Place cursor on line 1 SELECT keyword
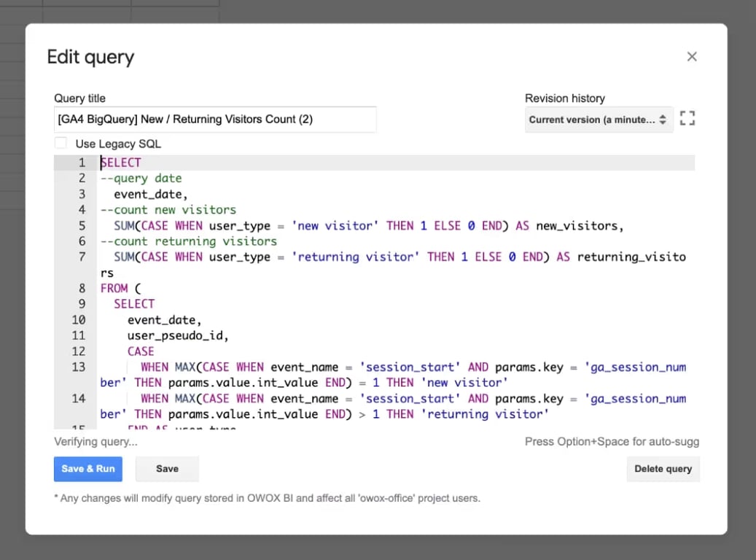The image size is (756, 560). (120, 163)
